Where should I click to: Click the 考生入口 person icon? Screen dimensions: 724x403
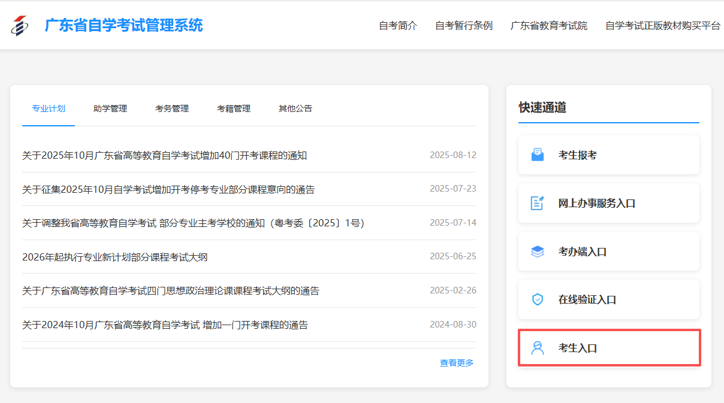(537, 348)
